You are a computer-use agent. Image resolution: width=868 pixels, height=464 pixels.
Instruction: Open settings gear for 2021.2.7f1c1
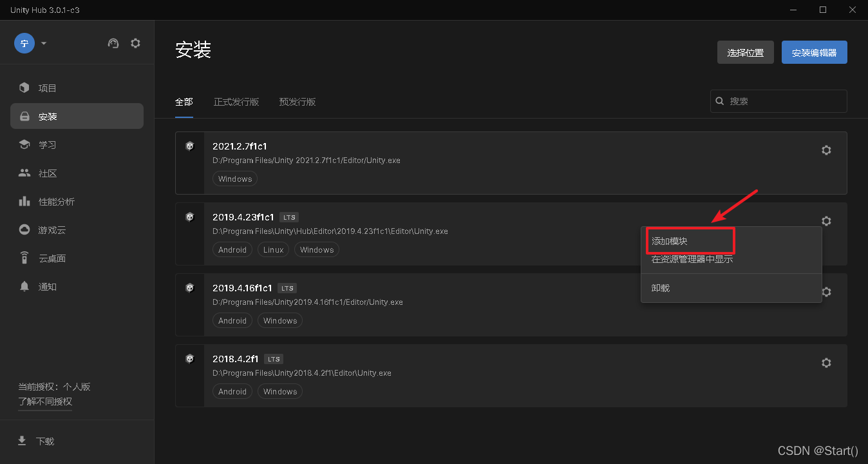(x=826, y=150)
